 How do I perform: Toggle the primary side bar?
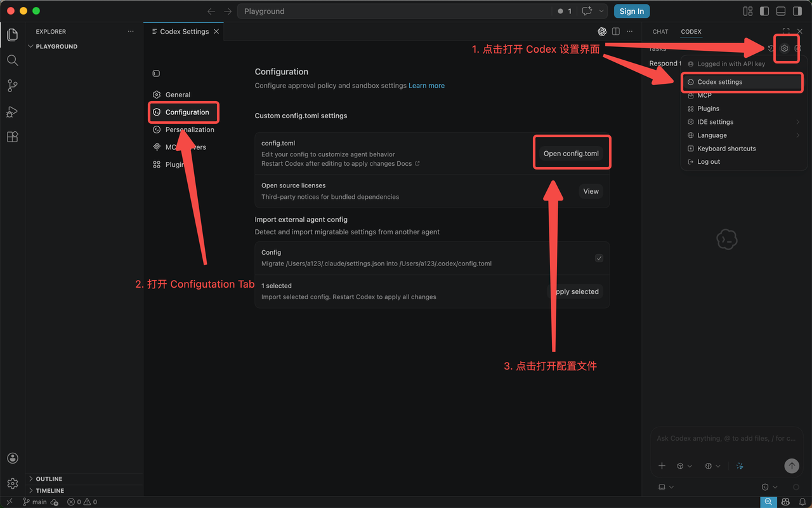click(764, 11)
